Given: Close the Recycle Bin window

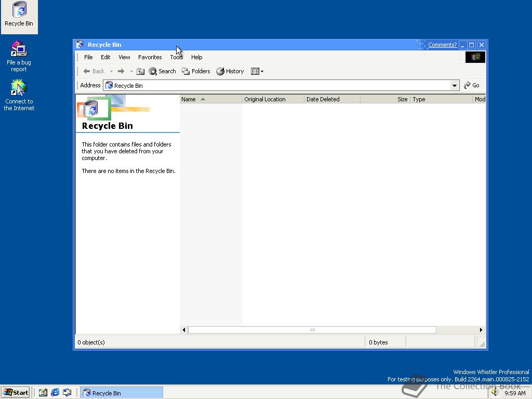Looking at the screenshot, I should point(482,45).
